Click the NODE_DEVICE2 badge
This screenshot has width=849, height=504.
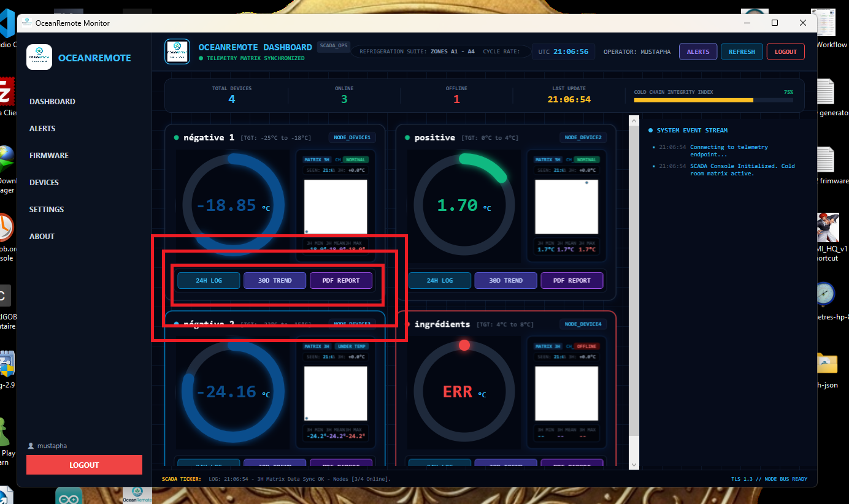583,137
